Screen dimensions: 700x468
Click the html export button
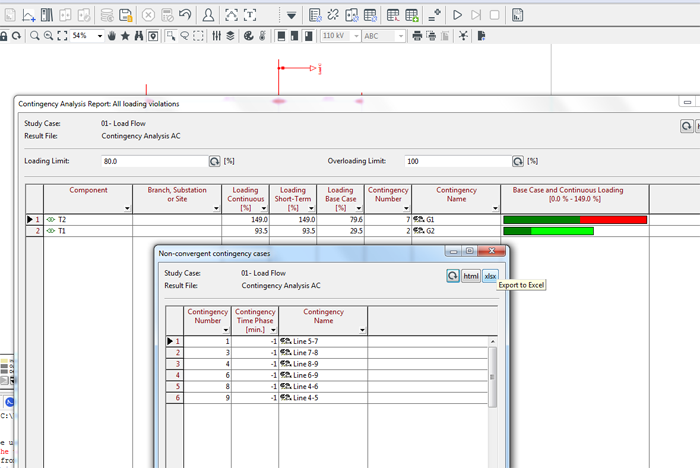pos(470,276)
